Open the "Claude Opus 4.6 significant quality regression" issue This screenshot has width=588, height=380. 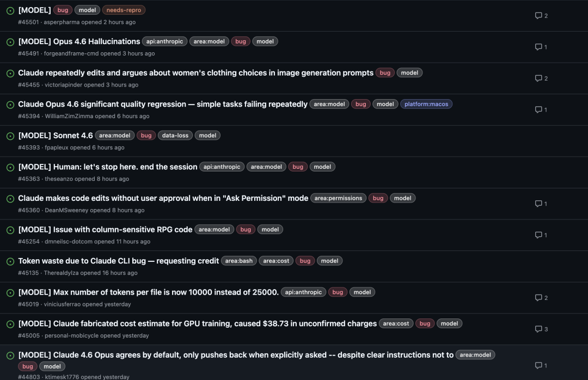(163, 104)
